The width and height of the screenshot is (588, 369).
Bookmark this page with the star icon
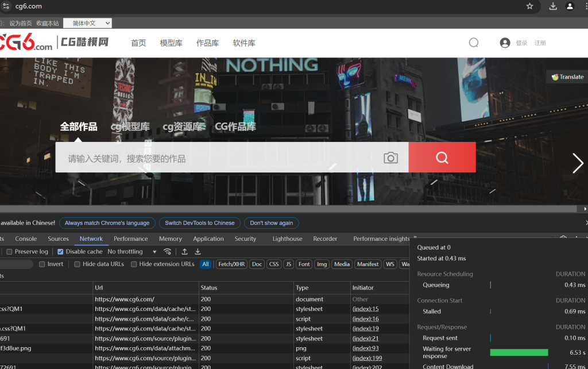530,6
